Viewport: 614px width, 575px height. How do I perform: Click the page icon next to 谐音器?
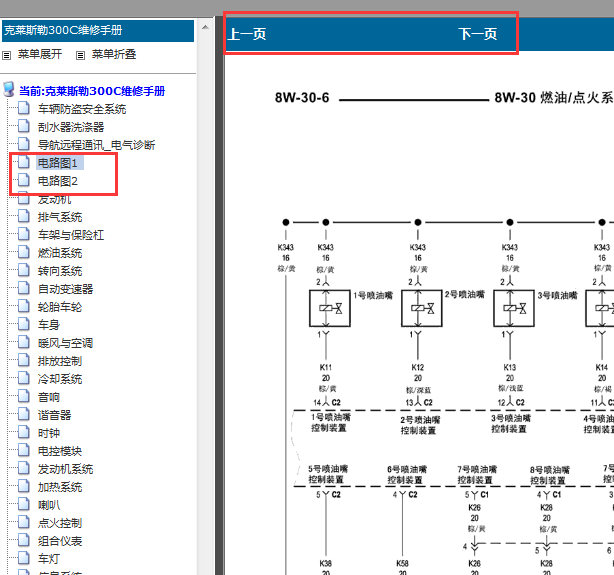point(24,414)
